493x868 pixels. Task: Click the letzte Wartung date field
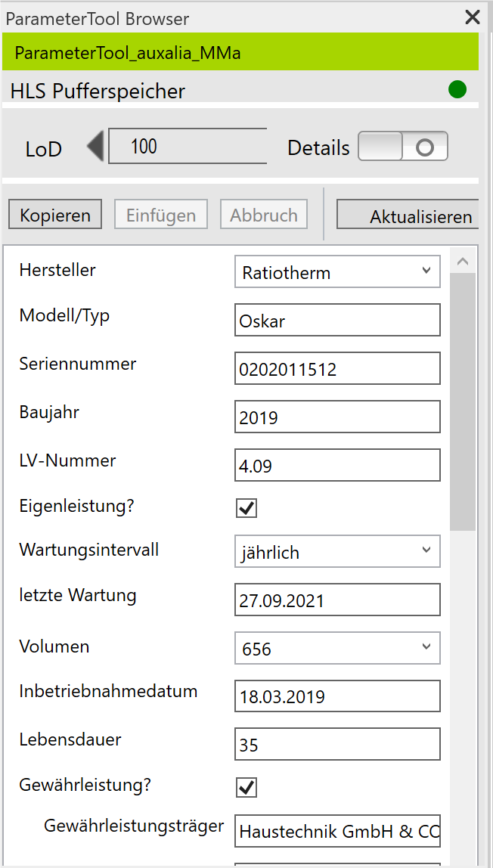pos(337,600)
